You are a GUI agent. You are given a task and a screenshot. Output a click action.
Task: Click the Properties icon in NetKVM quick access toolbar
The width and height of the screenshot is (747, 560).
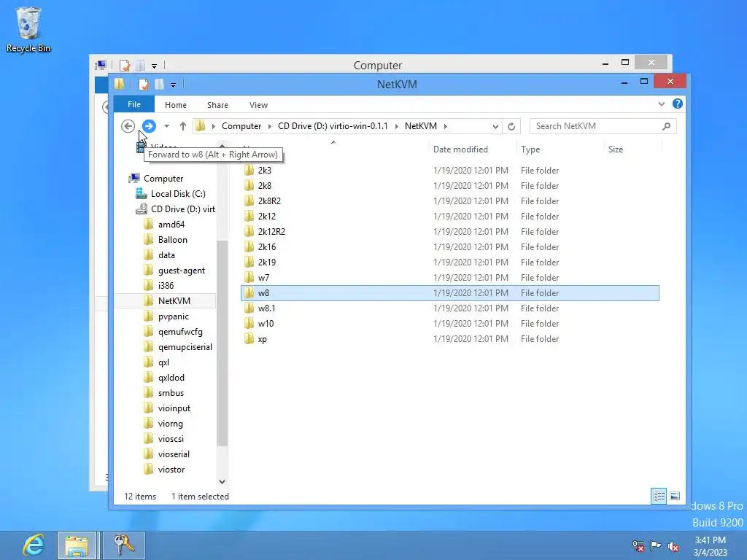(x=144, y=85)
